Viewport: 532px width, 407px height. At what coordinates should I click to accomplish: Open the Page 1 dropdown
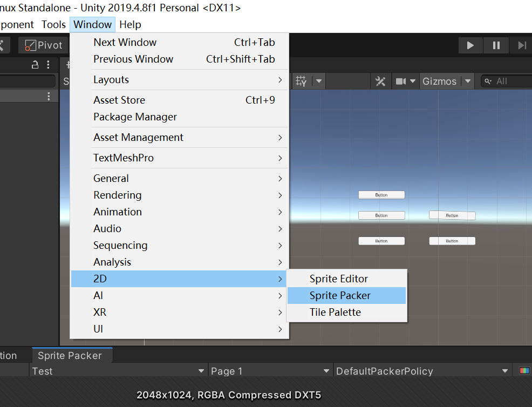coord(270,371)
